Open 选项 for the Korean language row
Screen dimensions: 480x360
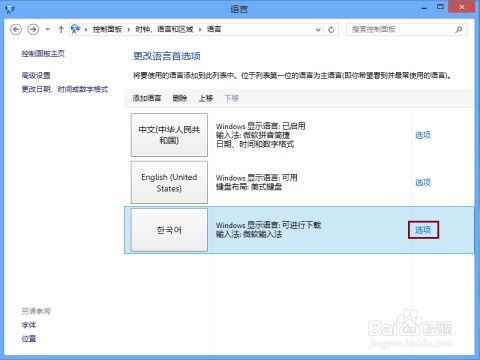point(423,230)
